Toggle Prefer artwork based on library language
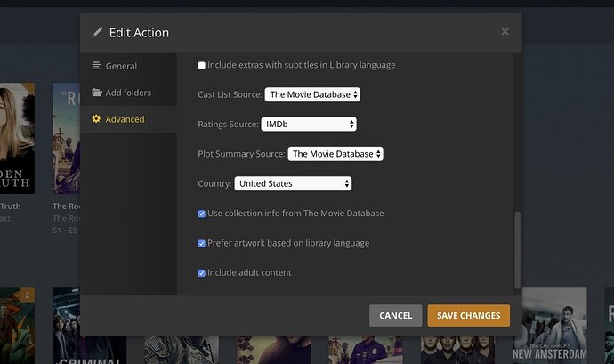The image size is (614, 364). click(x=202, y=243)
